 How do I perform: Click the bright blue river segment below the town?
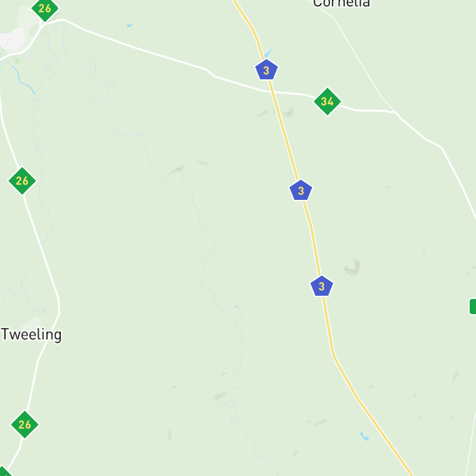23,80
